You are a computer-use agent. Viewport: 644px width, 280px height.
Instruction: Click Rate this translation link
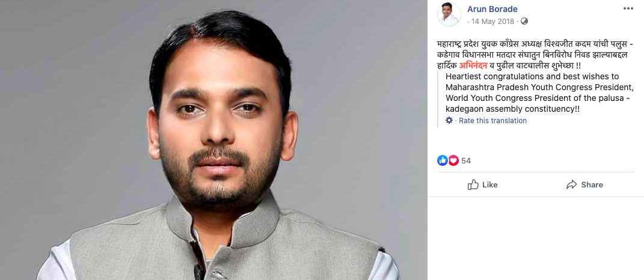pyautogui.click(x=492, y=121)
